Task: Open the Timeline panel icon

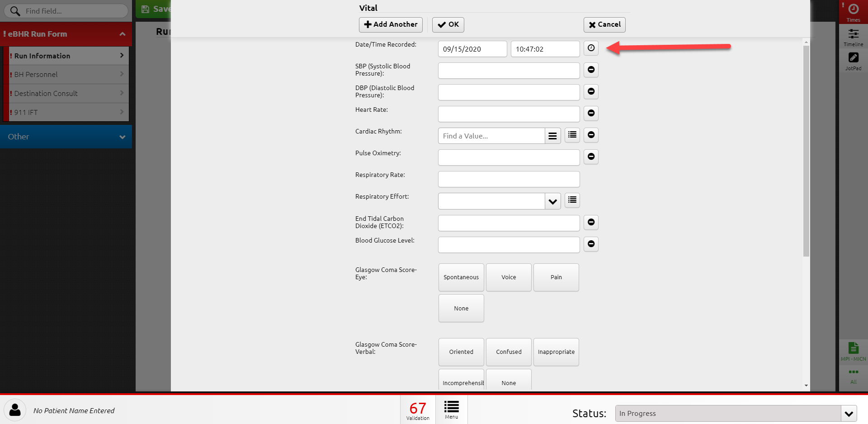Action: (x=853, y=37)
